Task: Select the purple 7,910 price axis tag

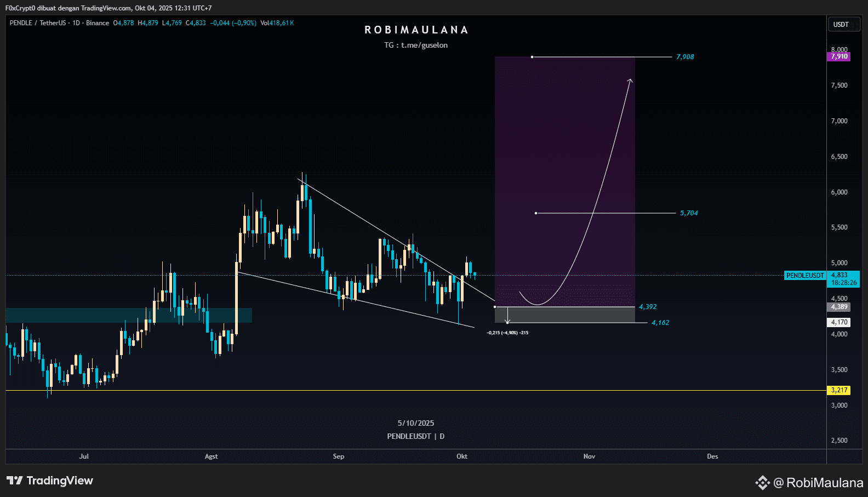Action: pyautogui.click(x=839, y=56)
